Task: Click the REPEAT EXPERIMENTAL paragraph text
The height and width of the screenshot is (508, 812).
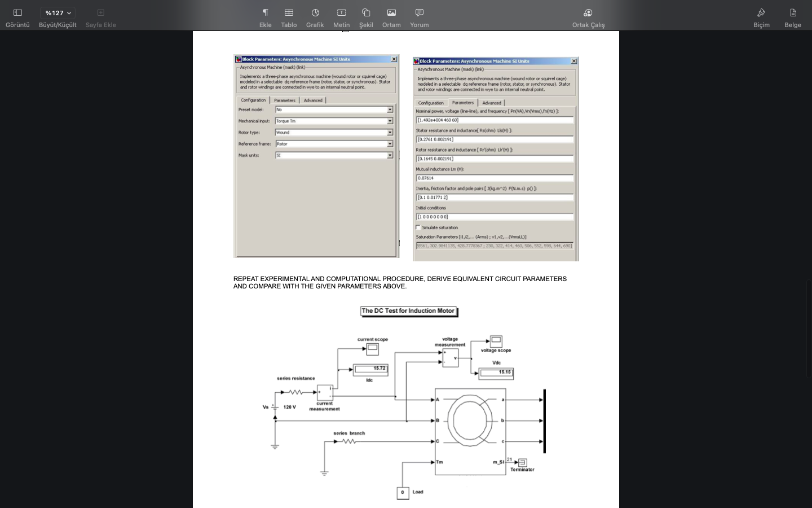Action: (400, 282)
